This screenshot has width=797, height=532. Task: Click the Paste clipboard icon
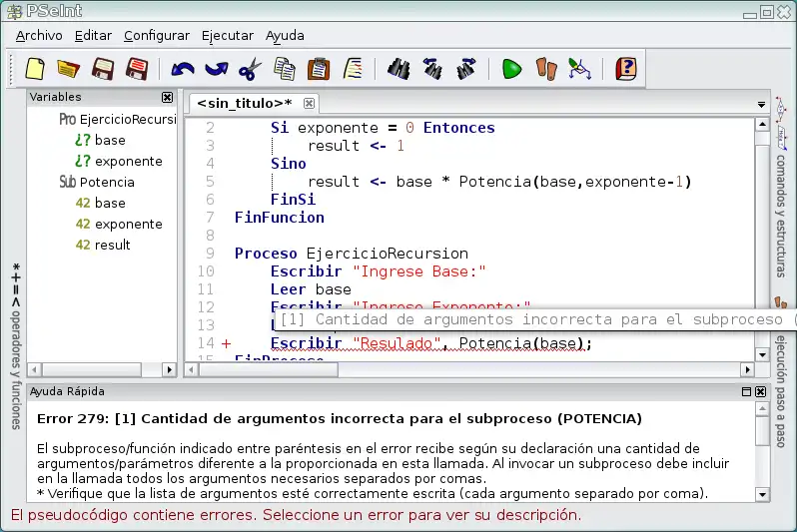click(x=319, y=69)
